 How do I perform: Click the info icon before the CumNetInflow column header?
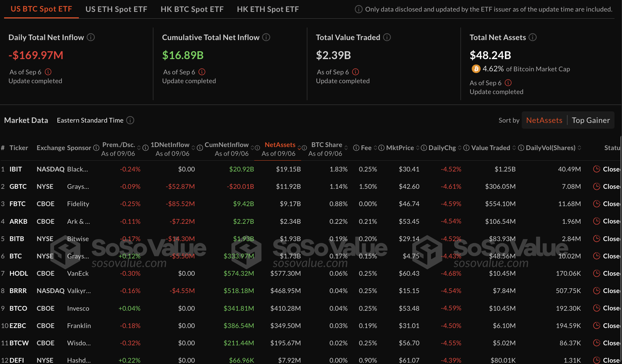pyautogui.click(x=200, y=148)
